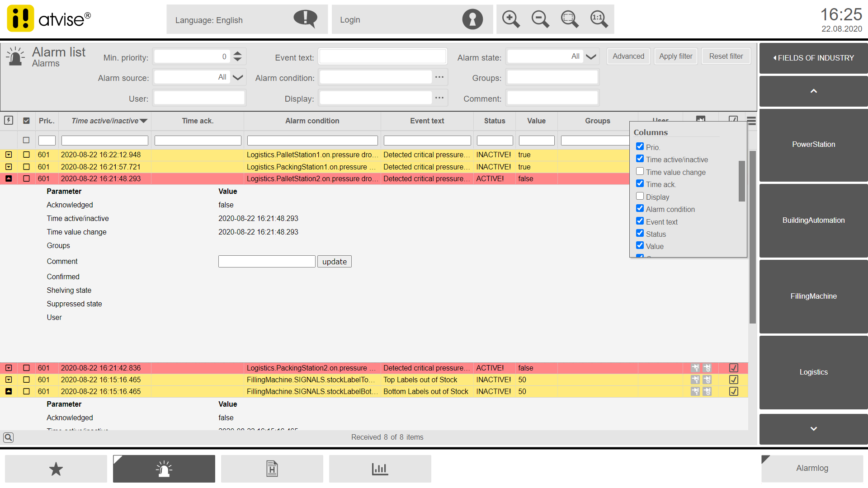Acknowledge the PackingStation2 alarm via checkmark icon
868x488 pixels.
click(734, 368)
